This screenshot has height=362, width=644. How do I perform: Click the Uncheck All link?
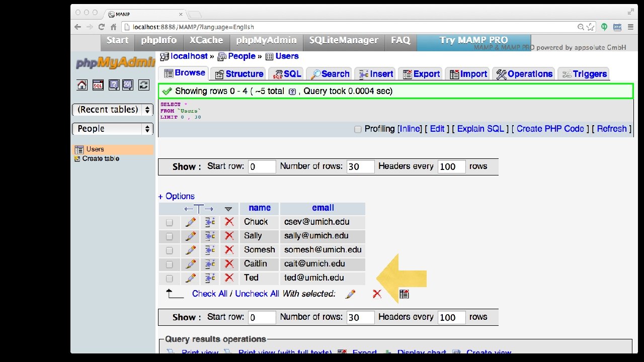pos(257,294)
